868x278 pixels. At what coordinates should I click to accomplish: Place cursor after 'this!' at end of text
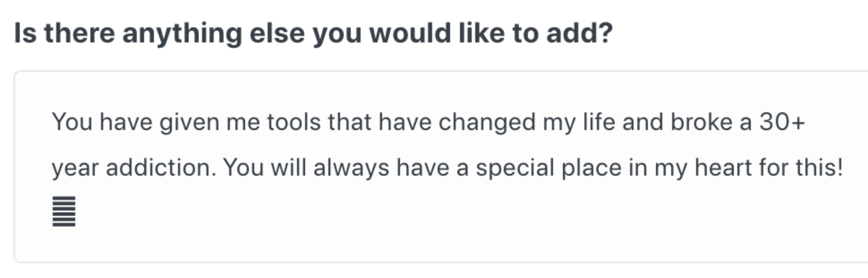tap(844, 168)
